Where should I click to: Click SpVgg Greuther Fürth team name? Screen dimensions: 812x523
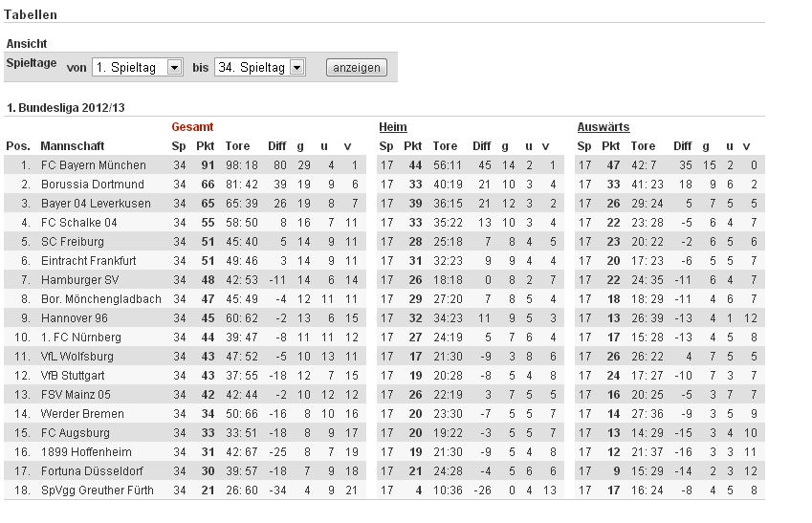97,490
